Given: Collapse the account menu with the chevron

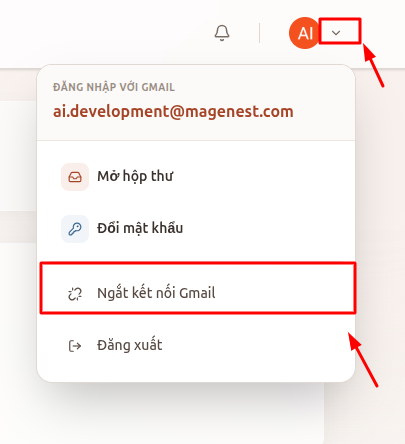Looking at the screenshot, I should click(x=336, y=32).
